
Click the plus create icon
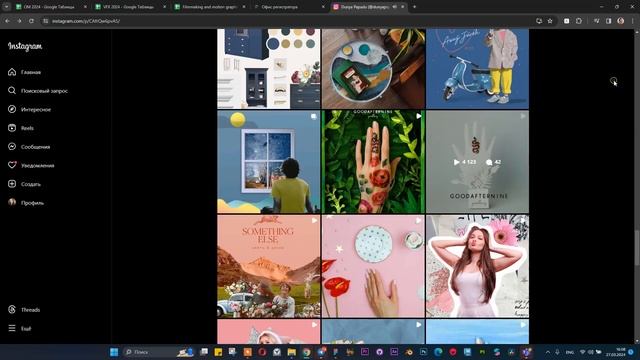coord(12,184)
